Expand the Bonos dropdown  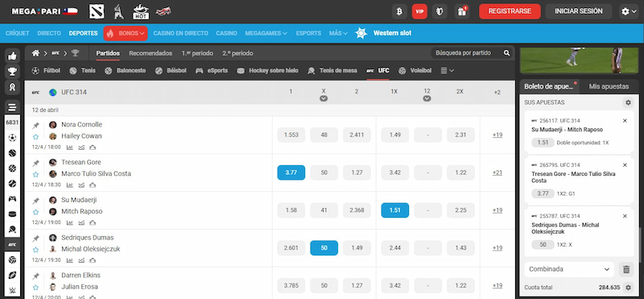pos(126,33)
